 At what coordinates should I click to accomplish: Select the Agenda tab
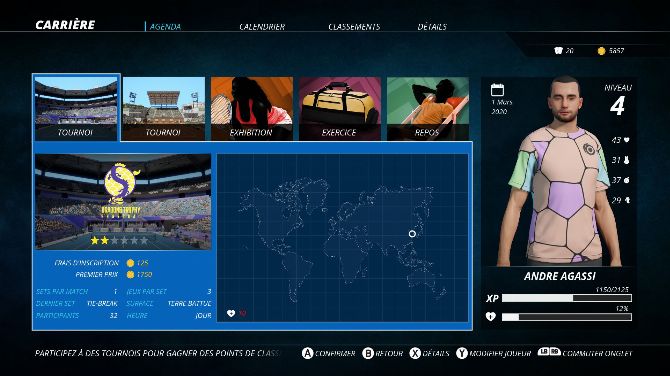tap(165, 26)
